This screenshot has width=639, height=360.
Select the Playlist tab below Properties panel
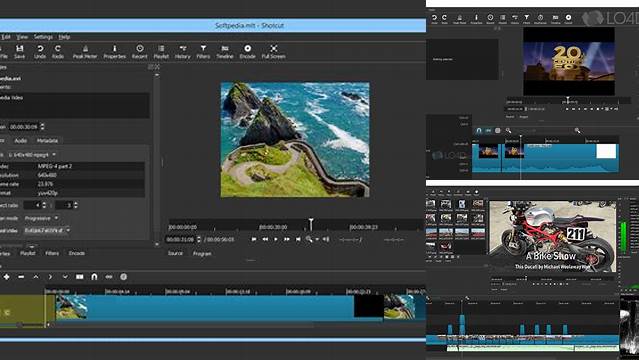coord(28,253)
